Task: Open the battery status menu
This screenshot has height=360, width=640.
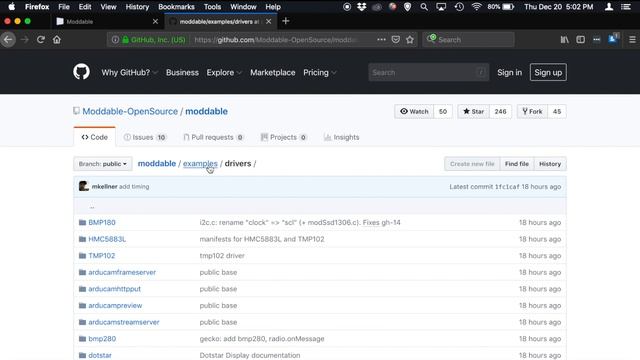Action: click(x=501, y=7)
